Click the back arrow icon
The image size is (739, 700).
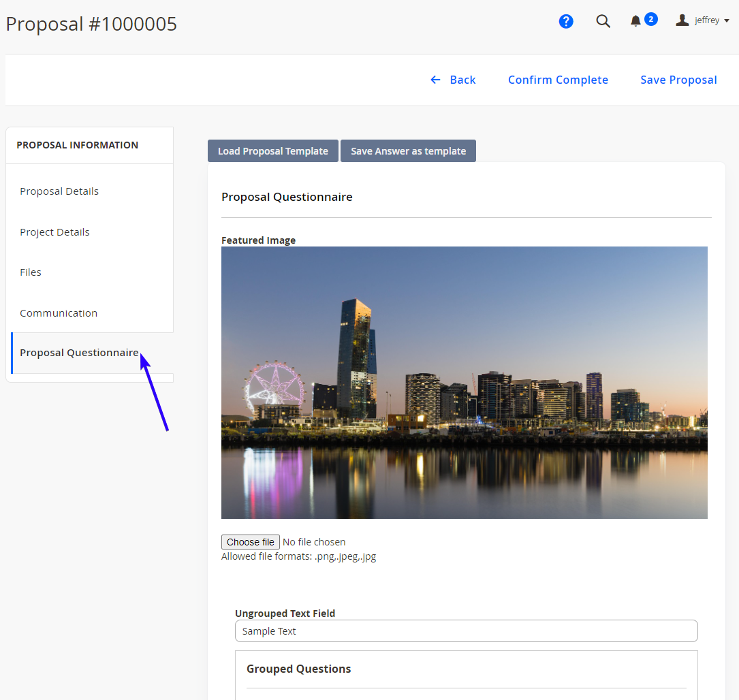[x=435, y=80]
